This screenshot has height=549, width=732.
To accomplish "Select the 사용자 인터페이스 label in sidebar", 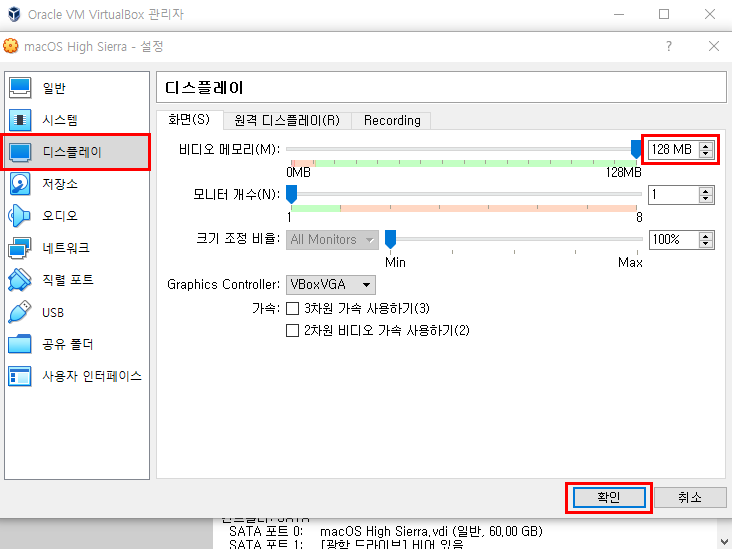I will click(x=92, y=376).
